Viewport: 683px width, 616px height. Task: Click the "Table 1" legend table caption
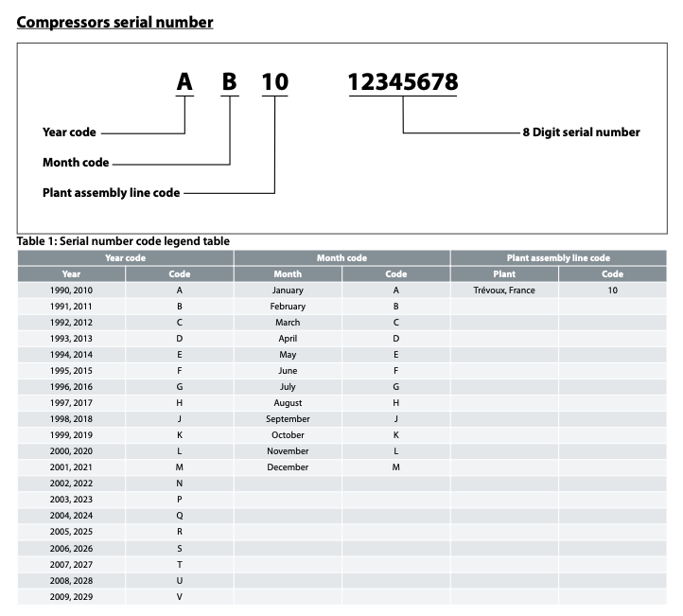click(x=123, y=241)
